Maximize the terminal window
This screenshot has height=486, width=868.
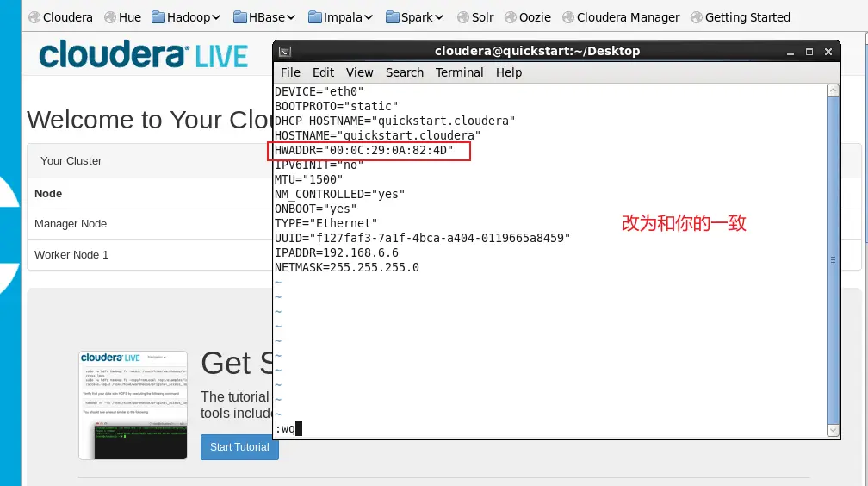809,52
